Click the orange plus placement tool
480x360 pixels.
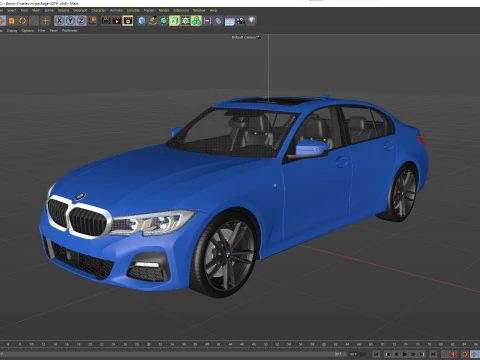pyautogui.click(x=45, y=21)
